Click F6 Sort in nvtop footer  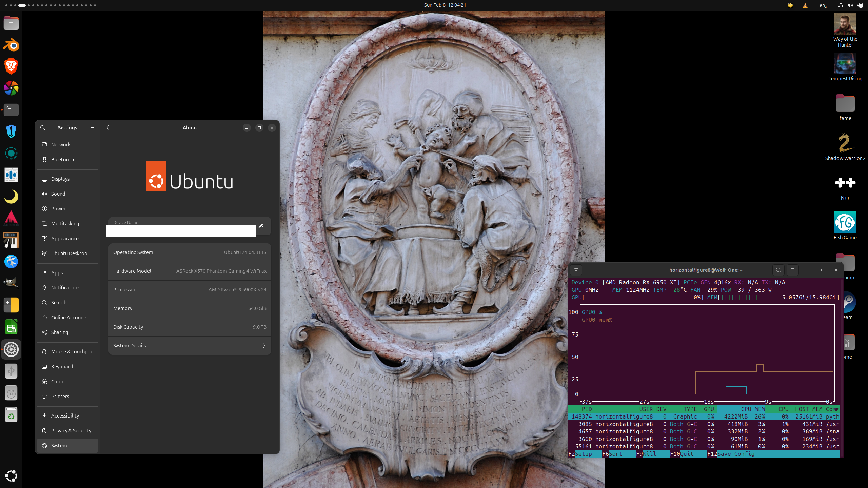coord(615,454)
